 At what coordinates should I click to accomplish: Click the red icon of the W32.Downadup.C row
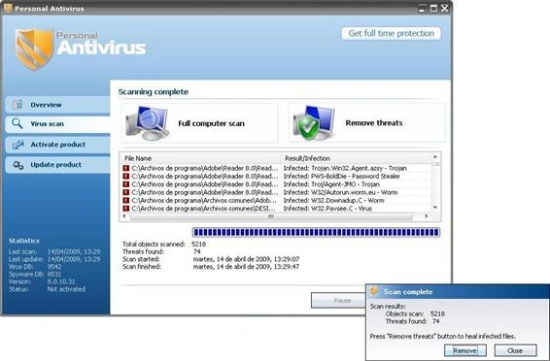126,201
